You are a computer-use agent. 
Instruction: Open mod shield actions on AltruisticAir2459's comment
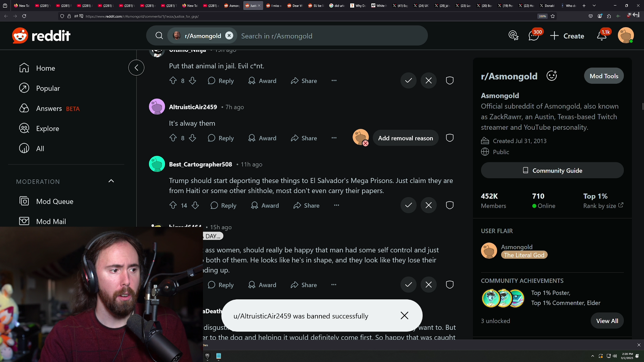click(x=449, y=138)
